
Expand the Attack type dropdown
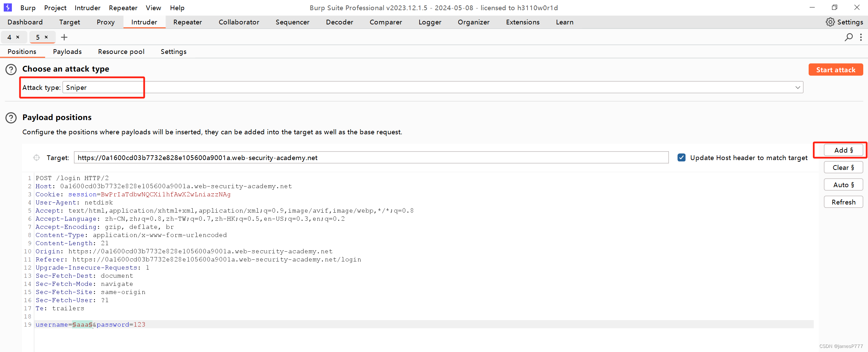click(798, 87)
